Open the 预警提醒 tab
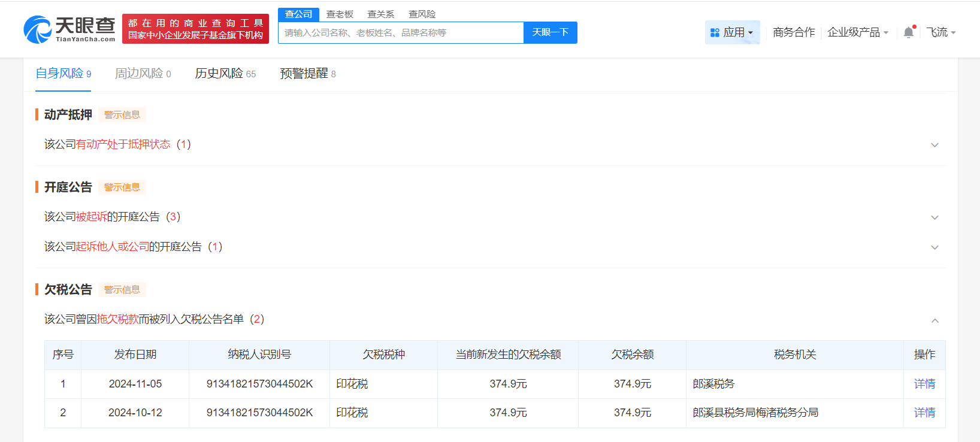This screenshot has height=442, width=980. tap(307, 74)
